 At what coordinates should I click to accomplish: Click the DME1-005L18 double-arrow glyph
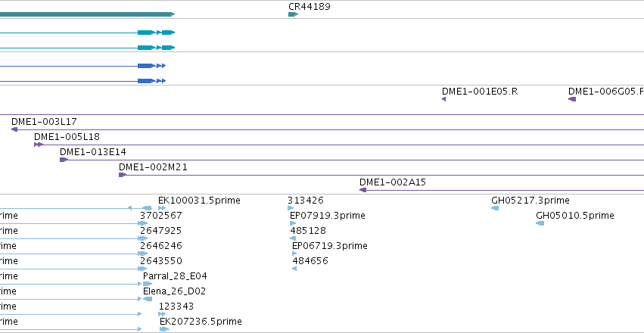click(39, 145)
